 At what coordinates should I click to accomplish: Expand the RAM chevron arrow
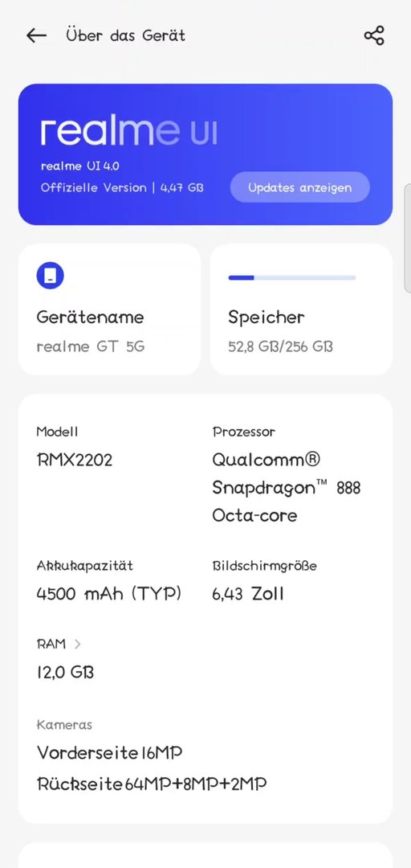pos(77,644)
